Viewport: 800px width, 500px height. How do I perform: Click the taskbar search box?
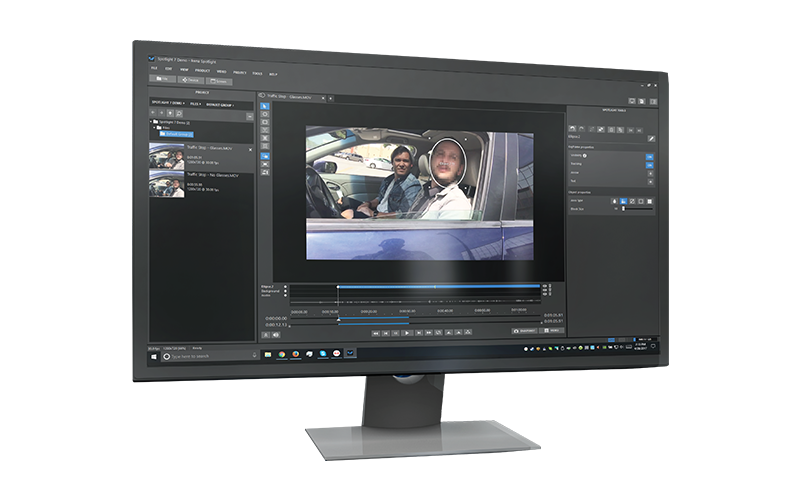(x=210, y=356)
